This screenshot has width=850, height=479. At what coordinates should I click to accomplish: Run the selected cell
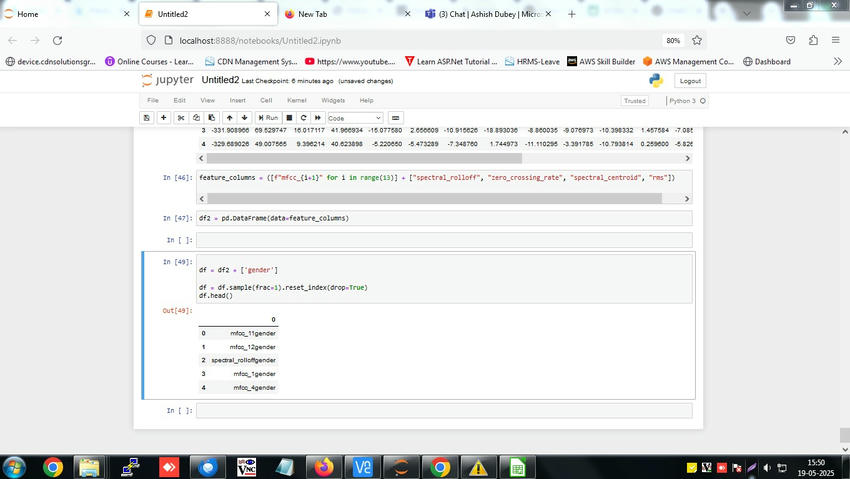pos(268,118)
